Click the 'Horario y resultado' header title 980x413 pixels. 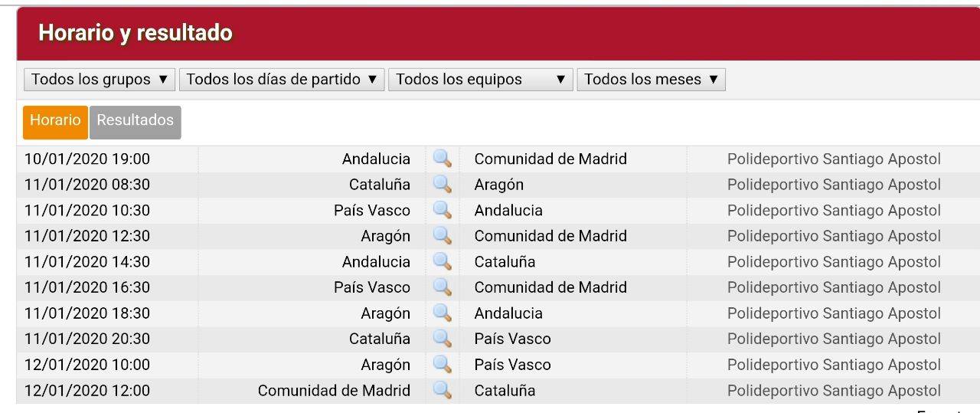click(136, 33)
